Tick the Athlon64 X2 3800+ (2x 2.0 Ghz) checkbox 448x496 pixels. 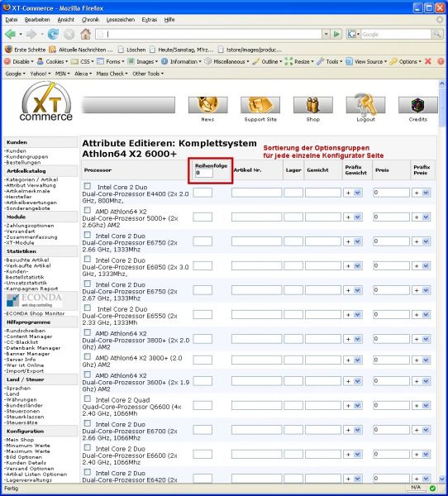coord(88,332)
